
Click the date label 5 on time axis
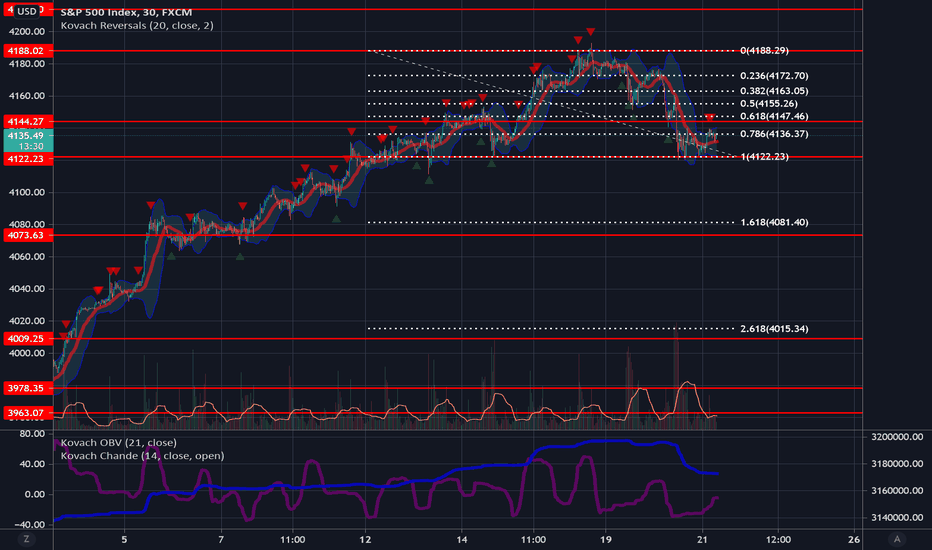pyautogui.click(x=124, y=539)
